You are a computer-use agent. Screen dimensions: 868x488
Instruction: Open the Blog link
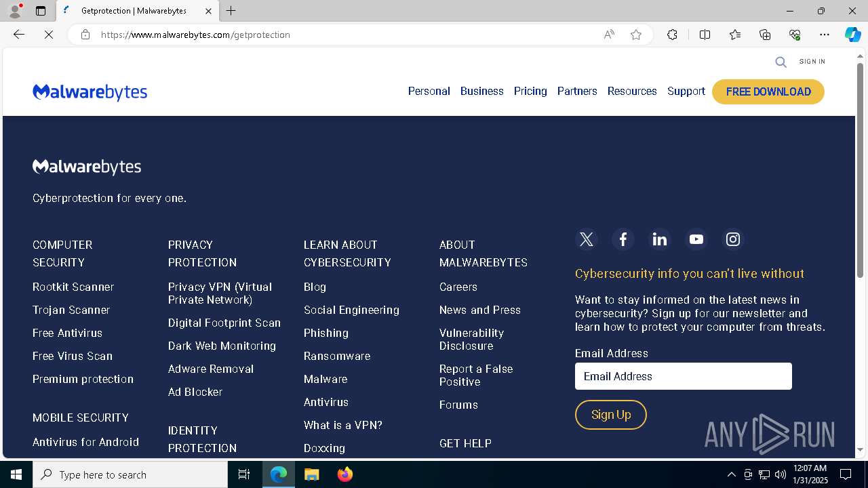point(315,287)
